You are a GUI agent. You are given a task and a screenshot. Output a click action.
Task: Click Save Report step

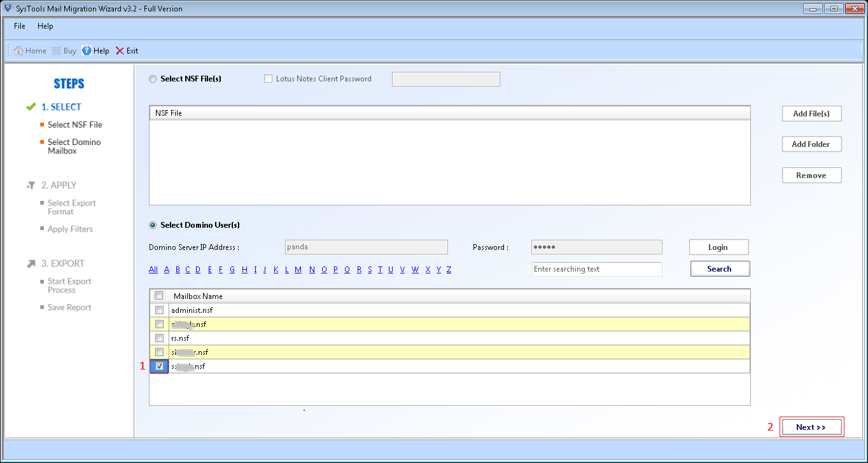[x=69, y=307]
